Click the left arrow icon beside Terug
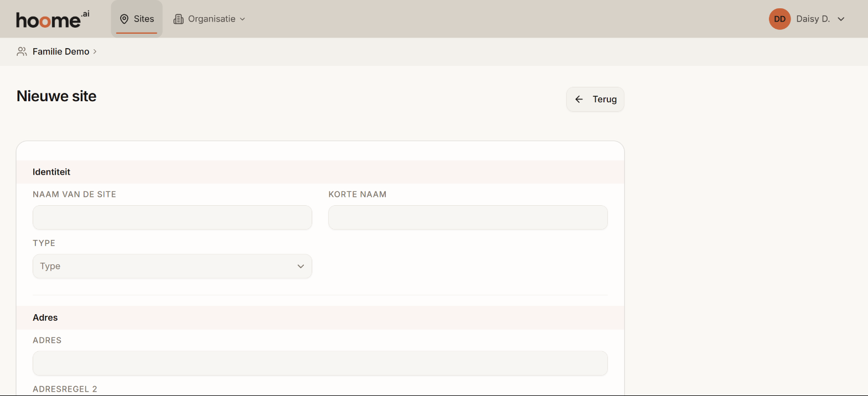 coord(579,100)
